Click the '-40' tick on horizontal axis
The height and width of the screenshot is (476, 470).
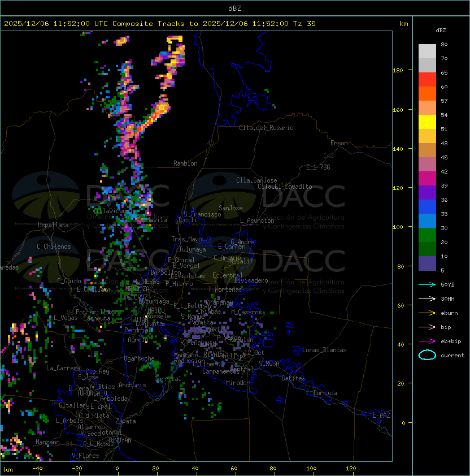pos(37,469)
